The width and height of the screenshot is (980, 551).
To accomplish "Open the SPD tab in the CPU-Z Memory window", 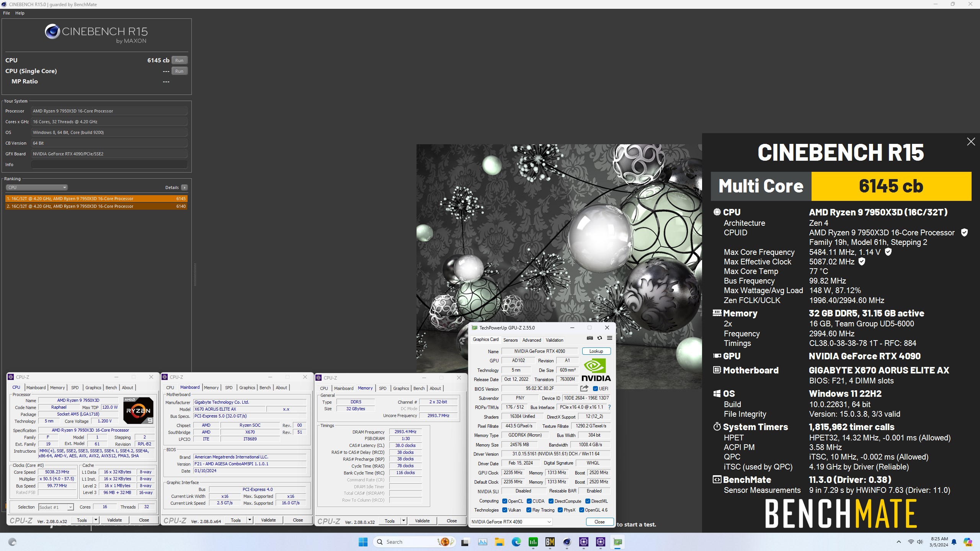I will coord(382,388).
